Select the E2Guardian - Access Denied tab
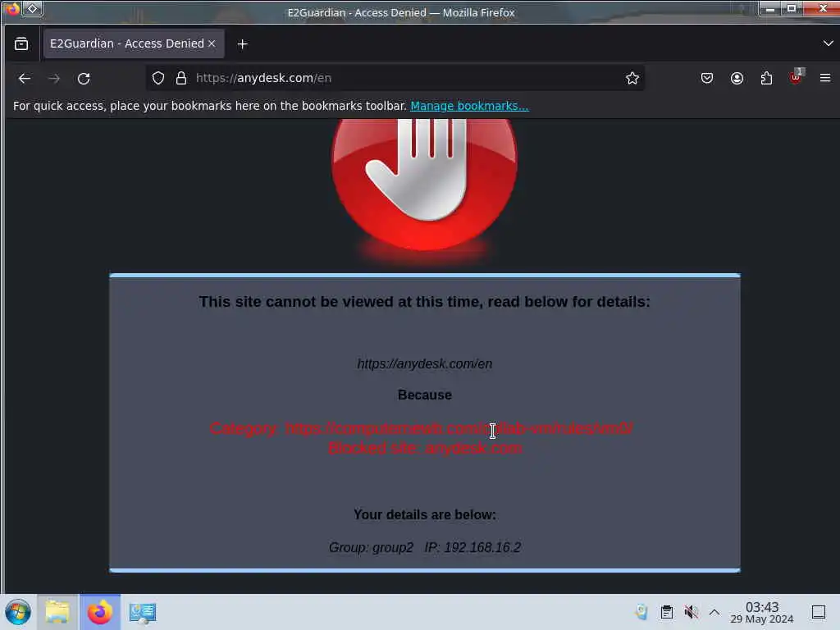This screenshot has height=630, width=840. (133, 43)
